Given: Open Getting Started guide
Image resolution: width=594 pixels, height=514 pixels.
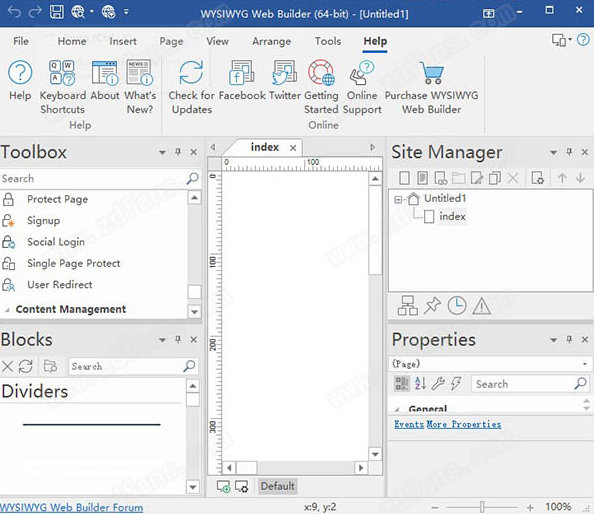Looking at the screenshot, I should tap(321, 87).
